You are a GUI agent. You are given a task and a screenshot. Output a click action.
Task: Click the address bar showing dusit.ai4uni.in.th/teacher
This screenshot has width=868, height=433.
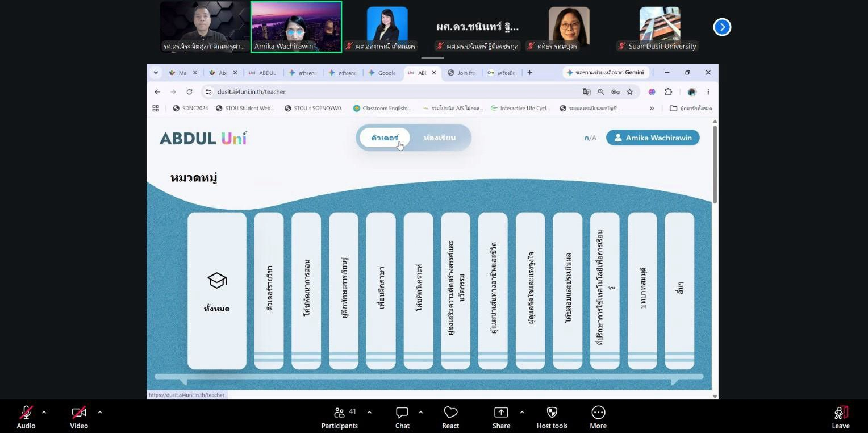click(392, 91)
